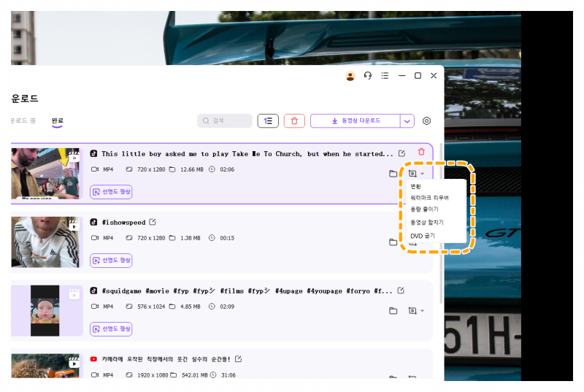Click the convert icon for the #squidgame video
Viewport: 584px width, 392px height.
[412, 310]
